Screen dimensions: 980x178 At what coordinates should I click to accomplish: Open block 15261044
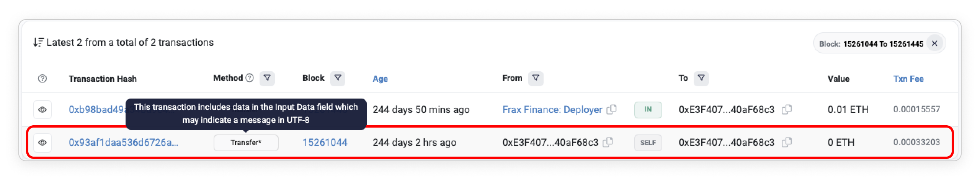pyautogui.click(x=325, y=142)
